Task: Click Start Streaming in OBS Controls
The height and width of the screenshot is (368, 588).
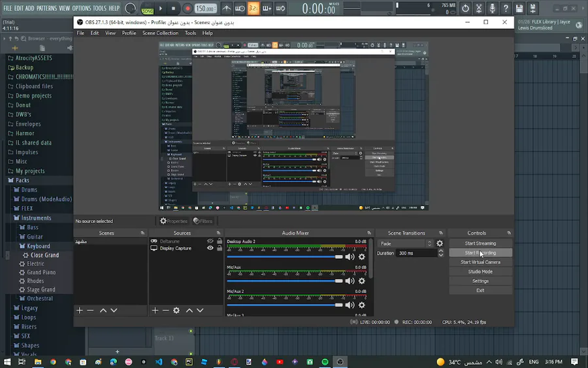Action: click(480, 243)
